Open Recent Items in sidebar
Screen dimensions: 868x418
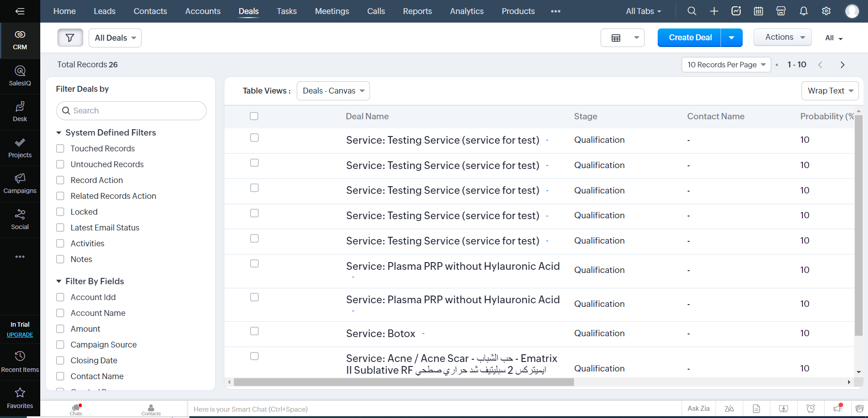(20, 362)
